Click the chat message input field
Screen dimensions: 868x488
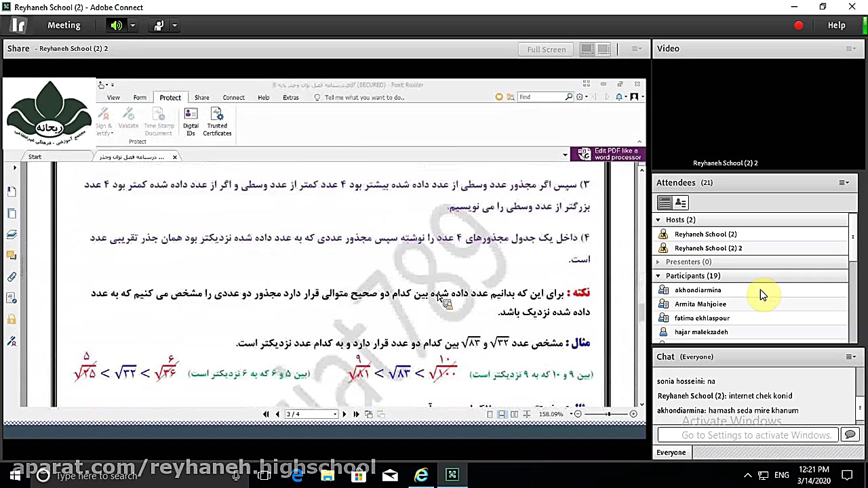point(746,434)
